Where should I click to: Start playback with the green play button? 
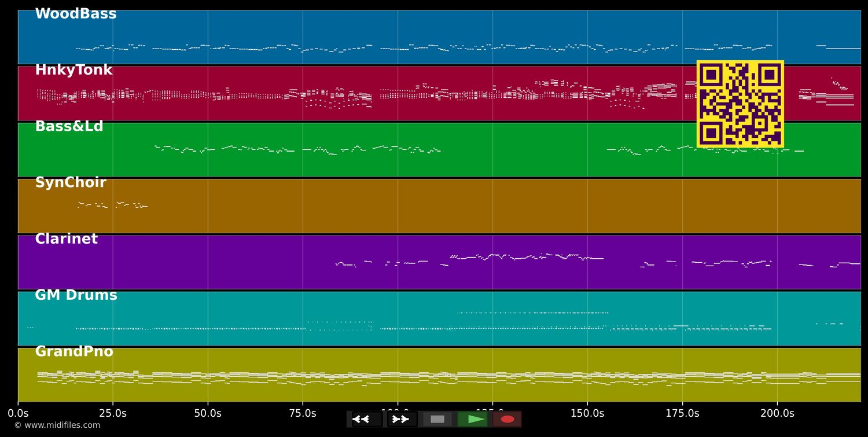pyautogui.click(x=473, y=419)
